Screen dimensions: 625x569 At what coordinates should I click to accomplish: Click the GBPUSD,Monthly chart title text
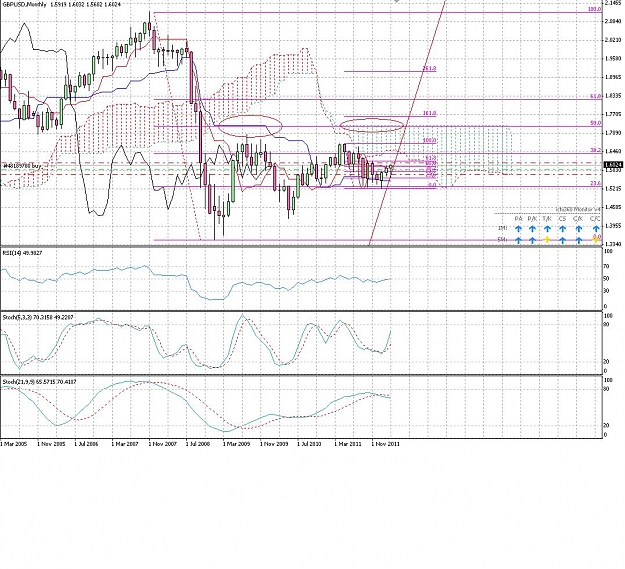25,4
